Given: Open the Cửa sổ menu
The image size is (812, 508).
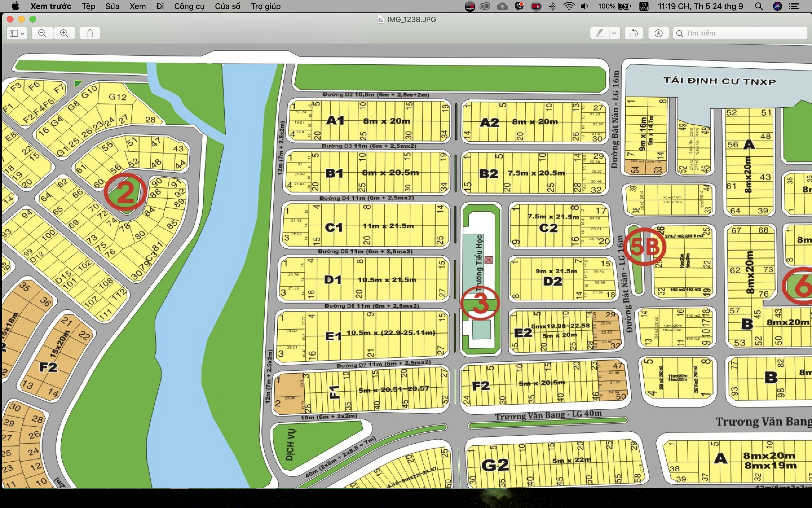Looking at the screenshot, I should click(228, 6).
